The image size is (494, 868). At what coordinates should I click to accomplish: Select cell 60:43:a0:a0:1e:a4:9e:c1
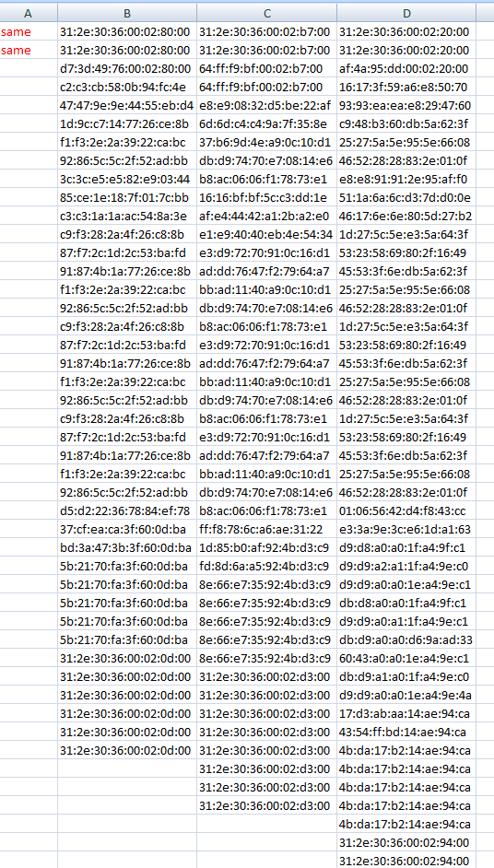406,659
